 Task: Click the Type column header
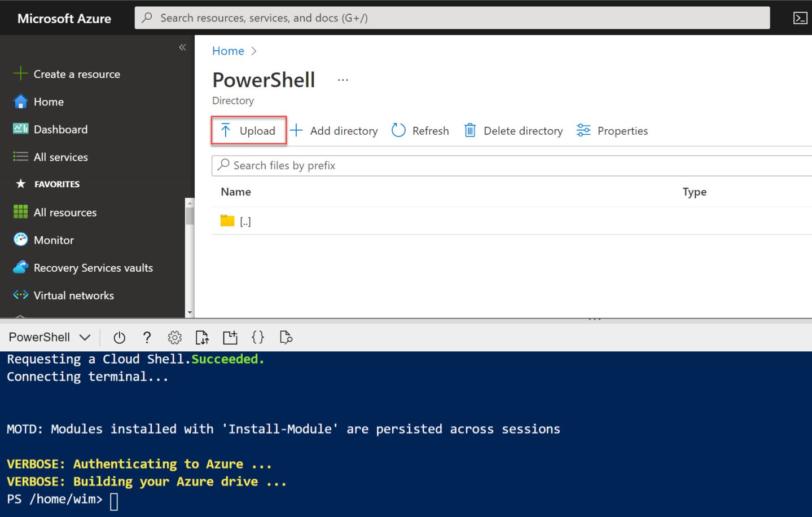click(694, 192)
